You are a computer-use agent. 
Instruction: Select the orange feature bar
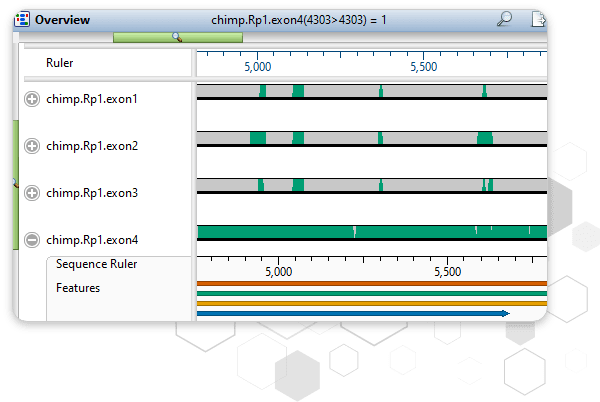tap(372, 283)
